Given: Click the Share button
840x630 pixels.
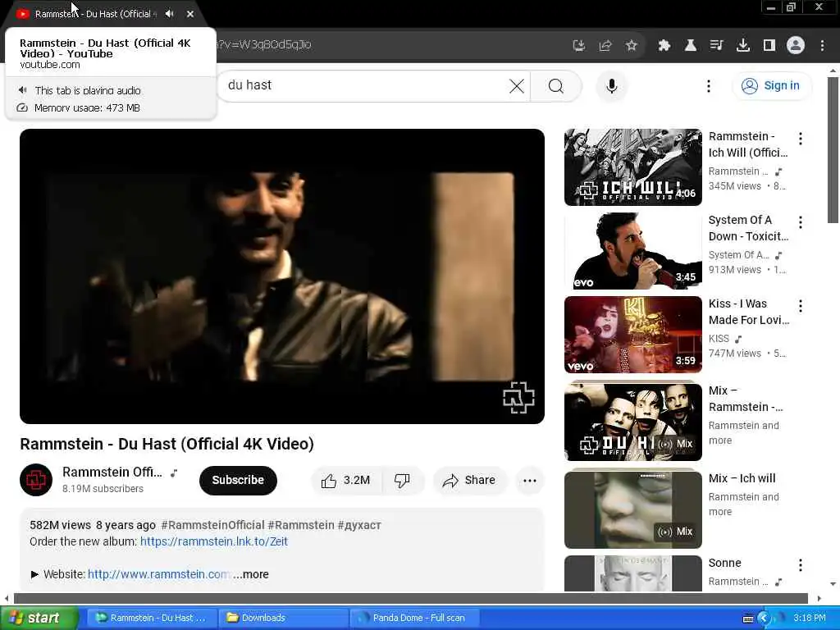Looking at the screenshot, I should [x=468, y=481].
